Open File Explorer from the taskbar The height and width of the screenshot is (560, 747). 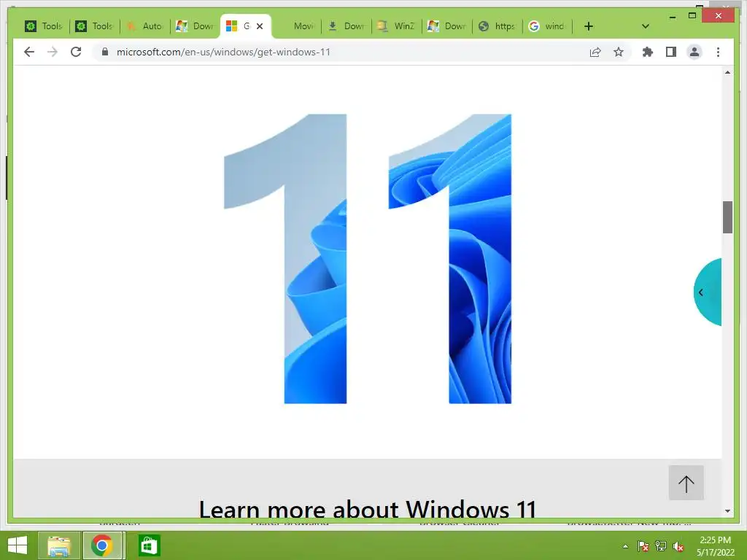click(58, 545)
